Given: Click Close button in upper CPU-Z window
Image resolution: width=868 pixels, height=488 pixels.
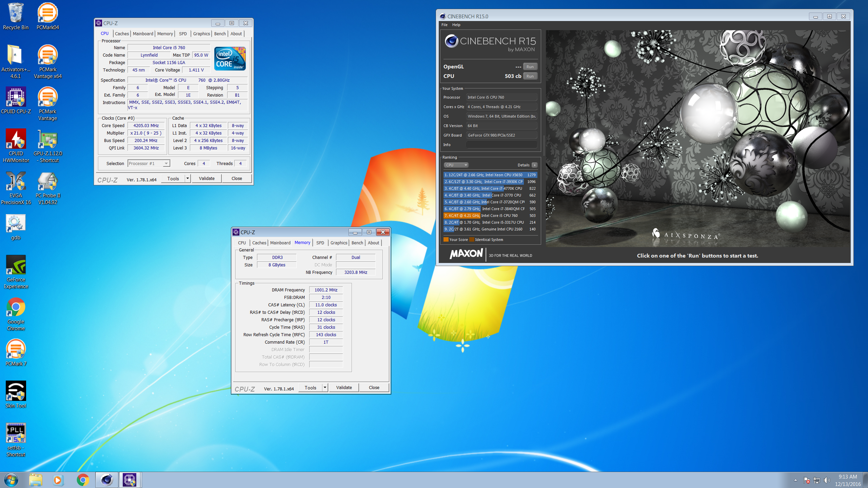Looking at the screenshot, I should [237, 178].
